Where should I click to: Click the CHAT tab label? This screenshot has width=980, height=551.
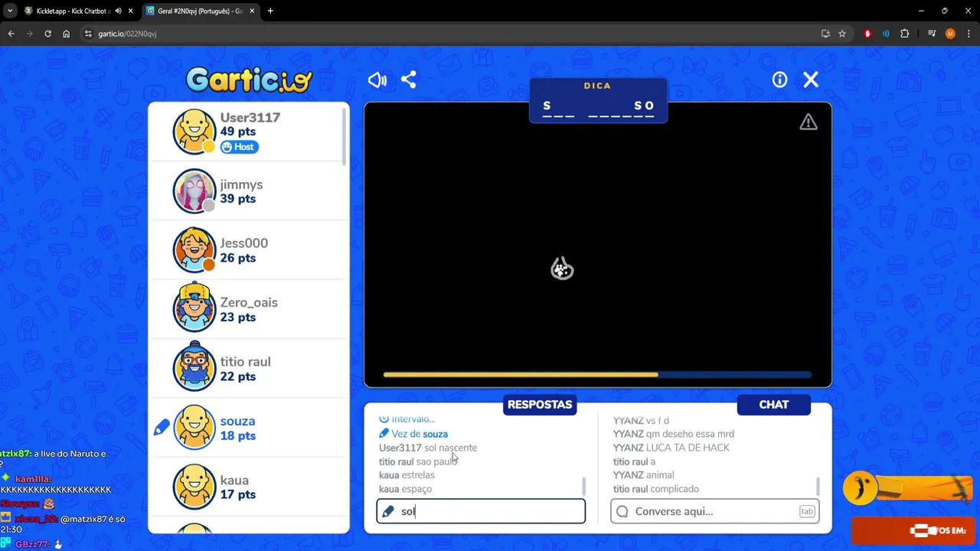774,404
